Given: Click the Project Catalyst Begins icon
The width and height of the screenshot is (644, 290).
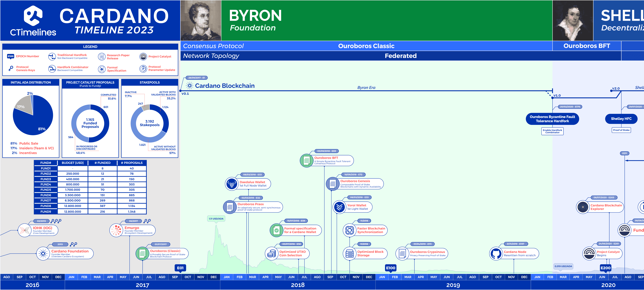Looking at the screenshot, I should pyautogui.click(x=589, y=254).
